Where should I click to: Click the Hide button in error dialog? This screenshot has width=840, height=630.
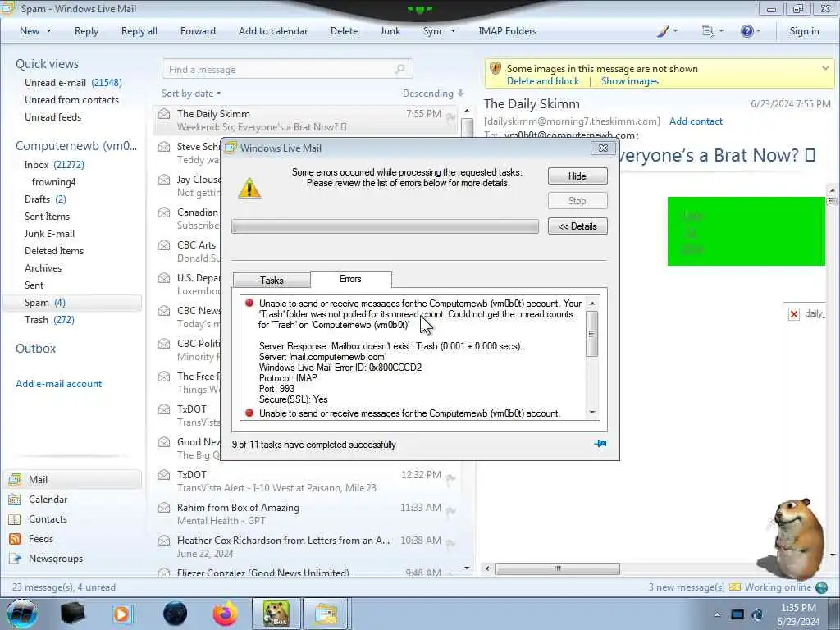click(x=577, y=176)
